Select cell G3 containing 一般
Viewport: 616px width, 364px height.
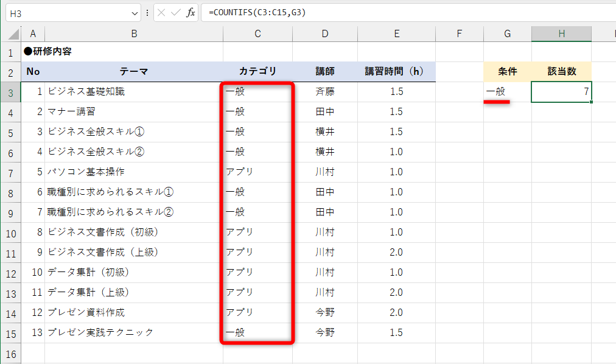507,92
